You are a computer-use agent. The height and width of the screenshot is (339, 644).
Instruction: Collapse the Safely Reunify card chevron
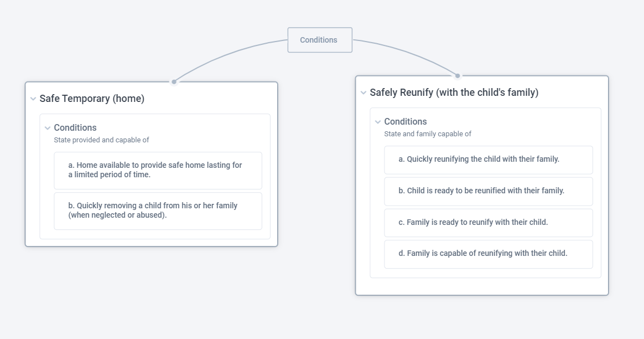[x=363, y=93]
